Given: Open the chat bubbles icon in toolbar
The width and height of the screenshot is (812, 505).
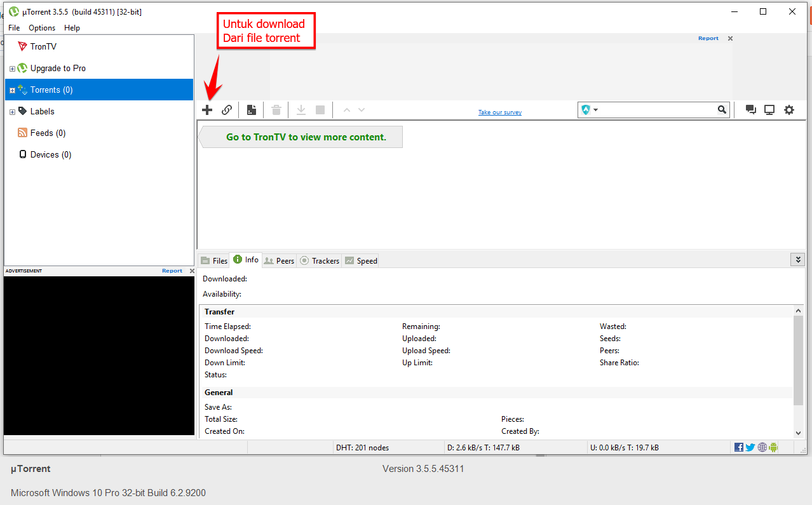Looking at the screenshot, I should [x=751, y=110].
